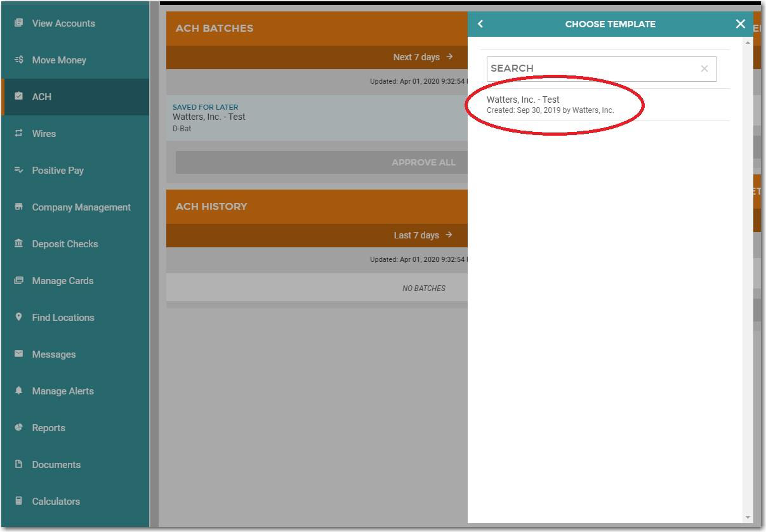Image resolution: width=766 pixels, height=532 pixels.
Task: Click the Find Locations pin icon
Action: (x=19, y=318)
